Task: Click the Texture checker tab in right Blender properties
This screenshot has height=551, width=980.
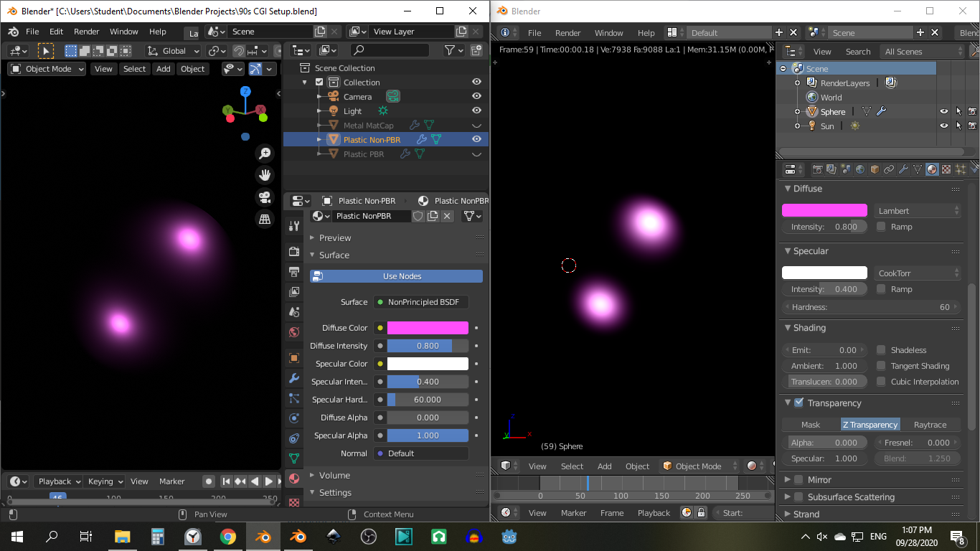Action: (946, 169)
